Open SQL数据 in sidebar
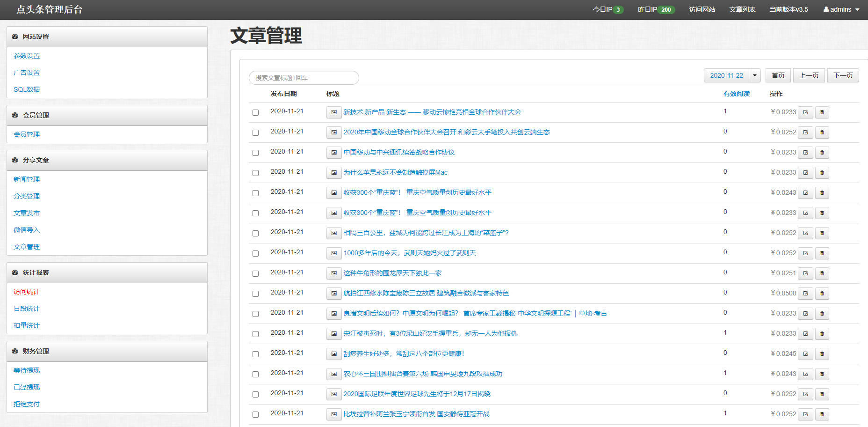 pos(27,89)
